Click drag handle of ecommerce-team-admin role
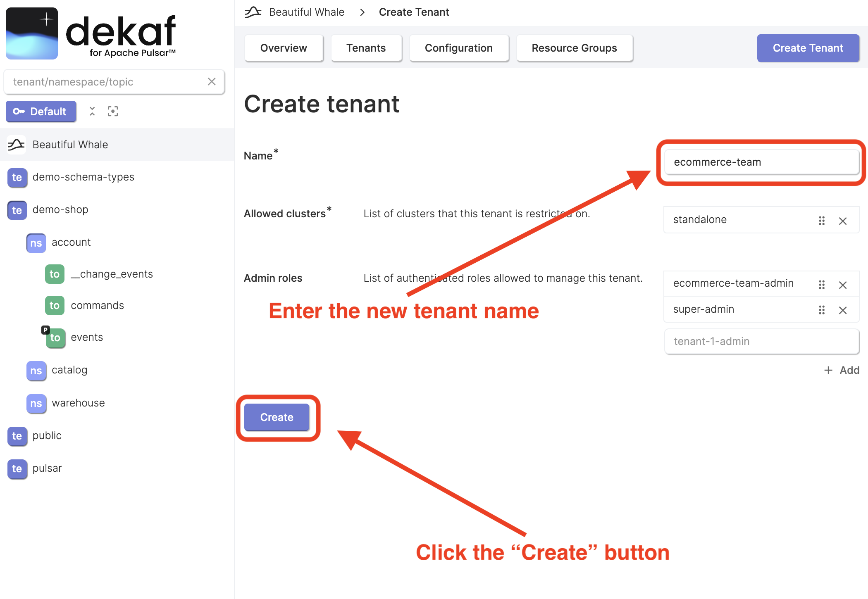Image resolution: width=868 pixels, height=599 pixels. pyautogui.click(x=822, y=285)
